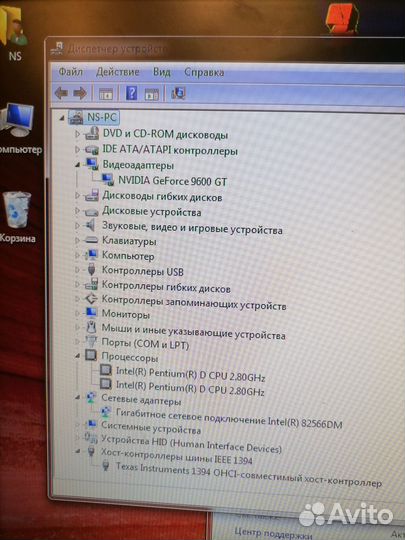The height and width of the screenshot is (540, 405).
Task: Click the Контроллеры гибких дисков icon
Action: 91,284
